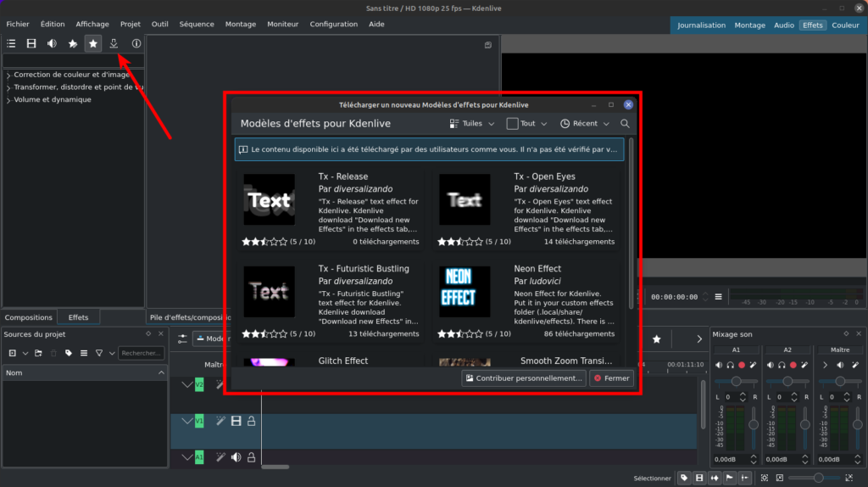Show favorite effects with the star icon
Viewport: 868px width, 487px height.
(93, 43)
